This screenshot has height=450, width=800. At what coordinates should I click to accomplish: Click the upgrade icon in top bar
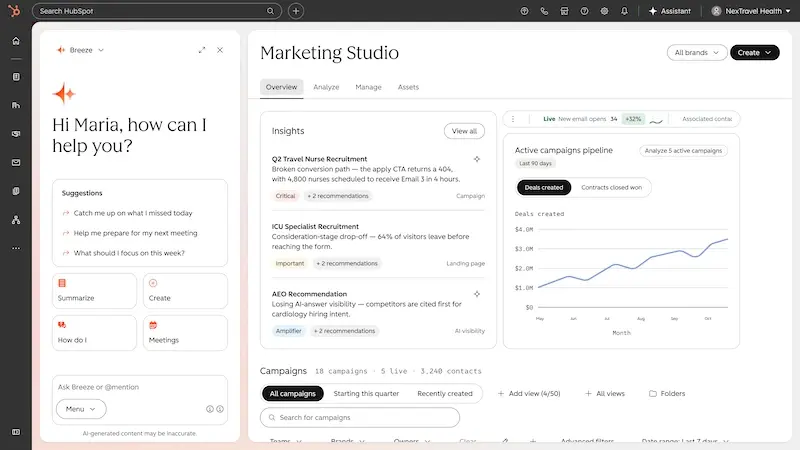(x=524, y=11)
